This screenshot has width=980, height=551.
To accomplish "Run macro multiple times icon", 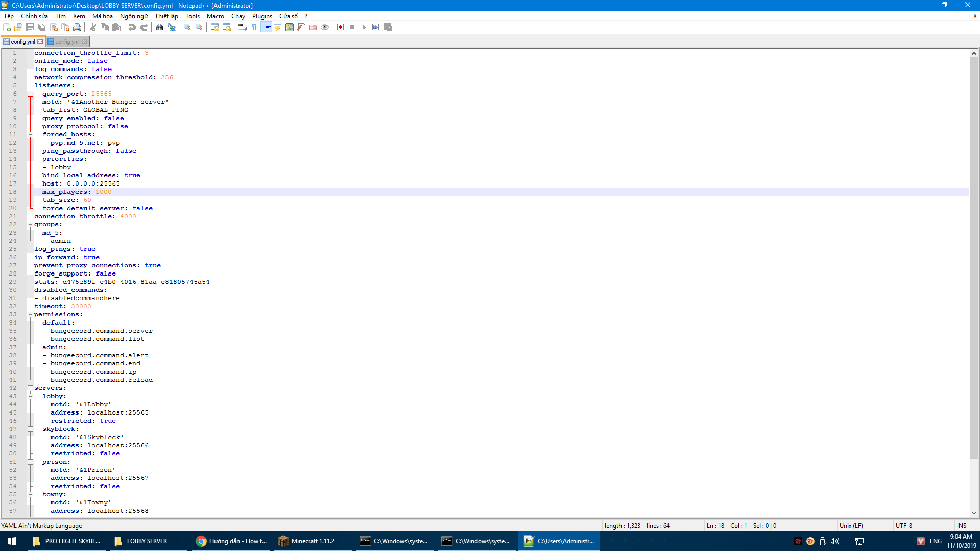I will tap(376, 27).
